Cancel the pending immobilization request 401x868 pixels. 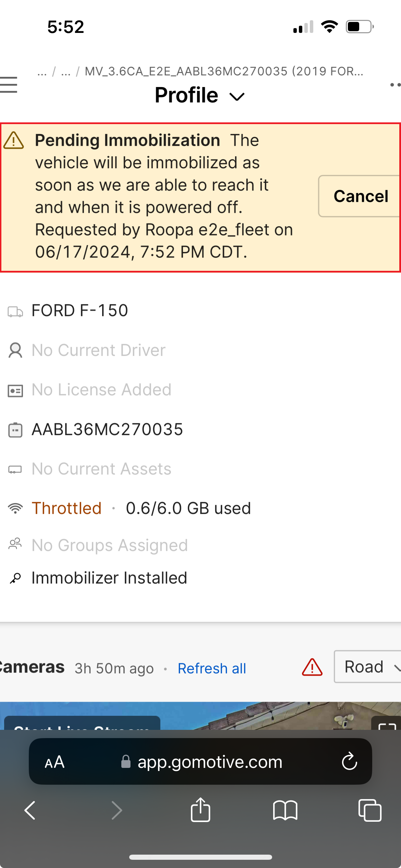pyautogui.click(x=360, y=196)
